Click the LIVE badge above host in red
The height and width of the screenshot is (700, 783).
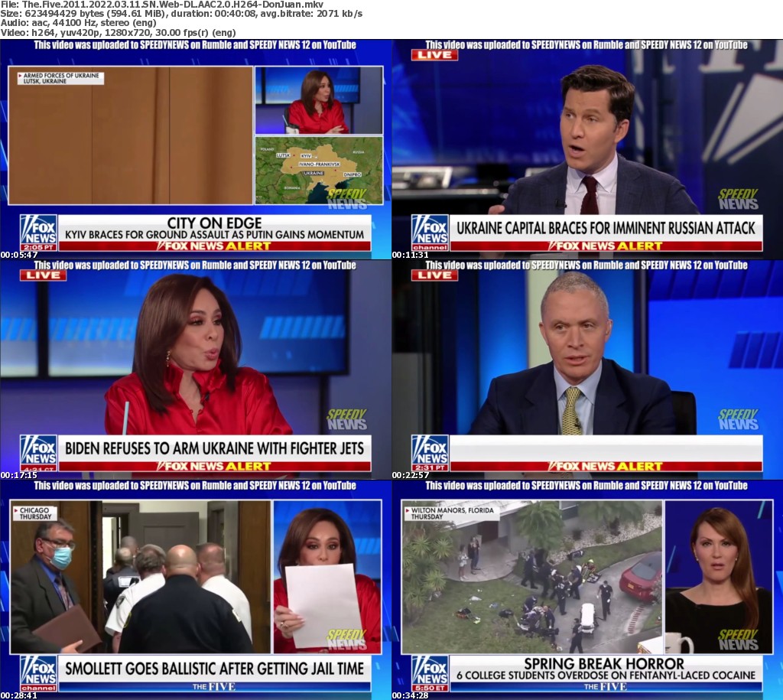[43, 275]
